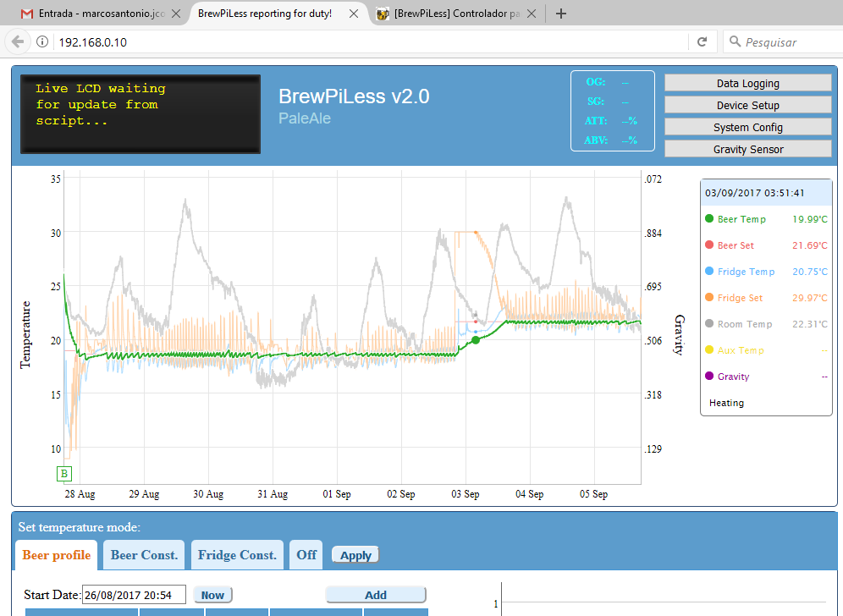Click the Live LCD display panel

tap(140, 114)
